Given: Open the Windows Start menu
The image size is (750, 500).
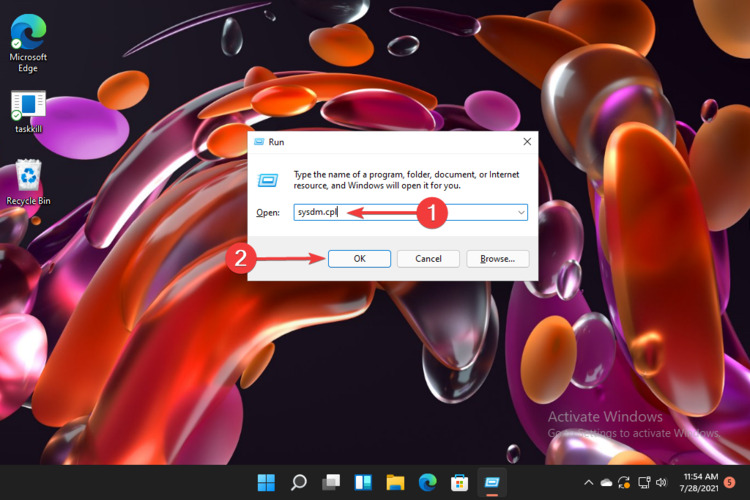Looking at the screenshot, I should (x=266, y=483).
